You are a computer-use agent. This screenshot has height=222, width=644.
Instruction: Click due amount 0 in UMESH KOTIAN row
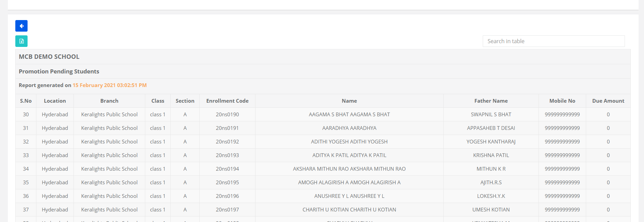point(608,210)
